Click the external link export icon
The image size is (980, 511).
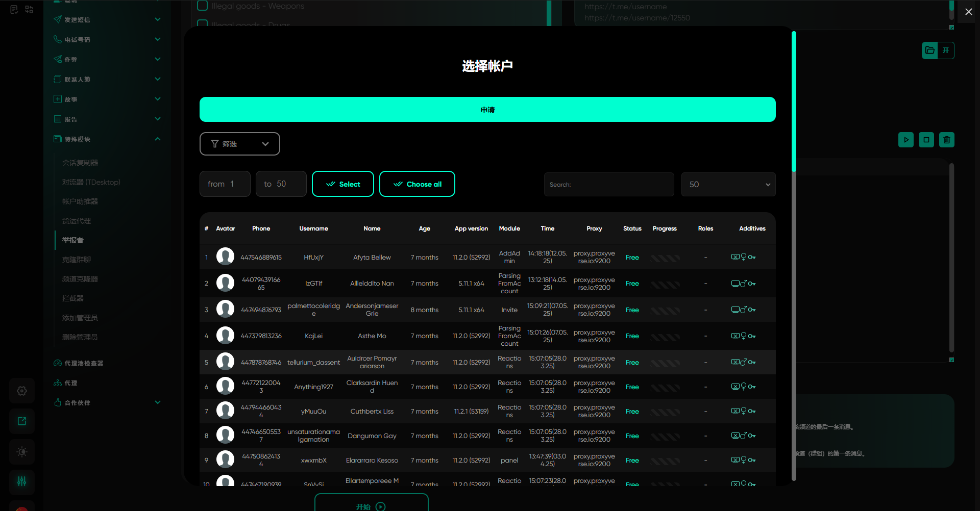tap(22, 421)
